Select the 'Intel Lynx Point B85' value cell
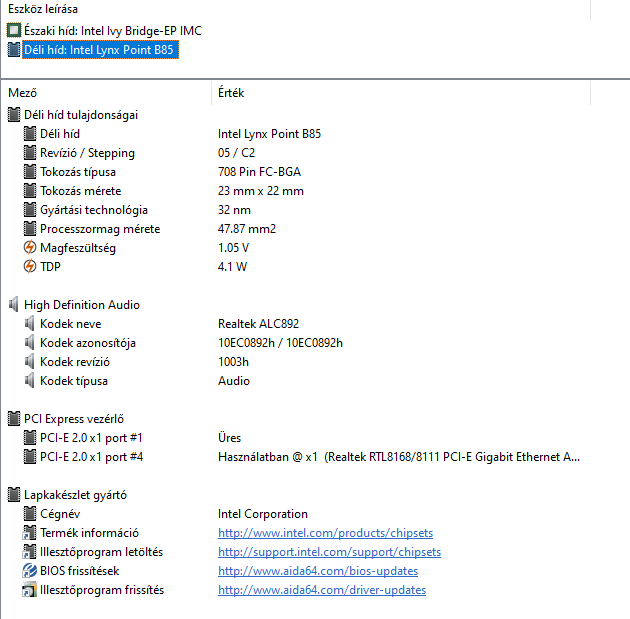This screenshot has width=630, height=619. pos(269,134)
